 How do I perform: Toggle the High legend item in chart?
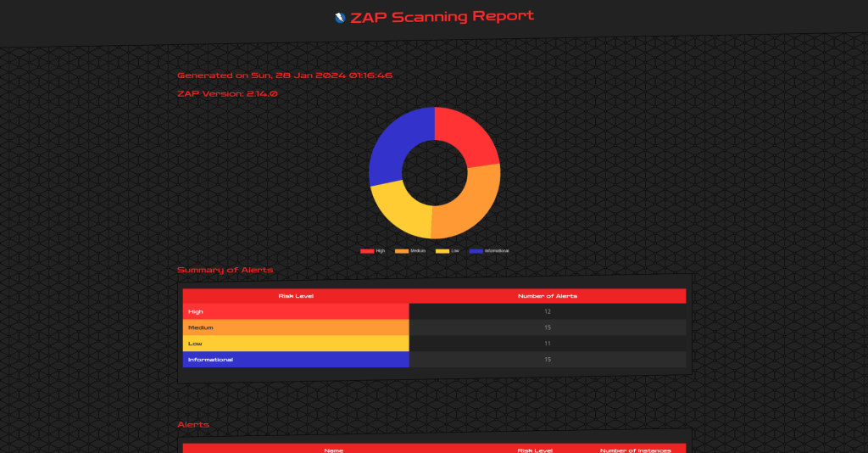point(373,251)
